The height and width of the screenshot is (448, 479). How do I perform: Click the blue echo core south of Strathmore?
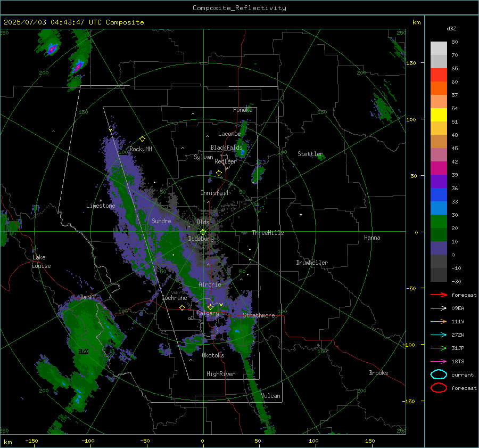pos(237,331)
